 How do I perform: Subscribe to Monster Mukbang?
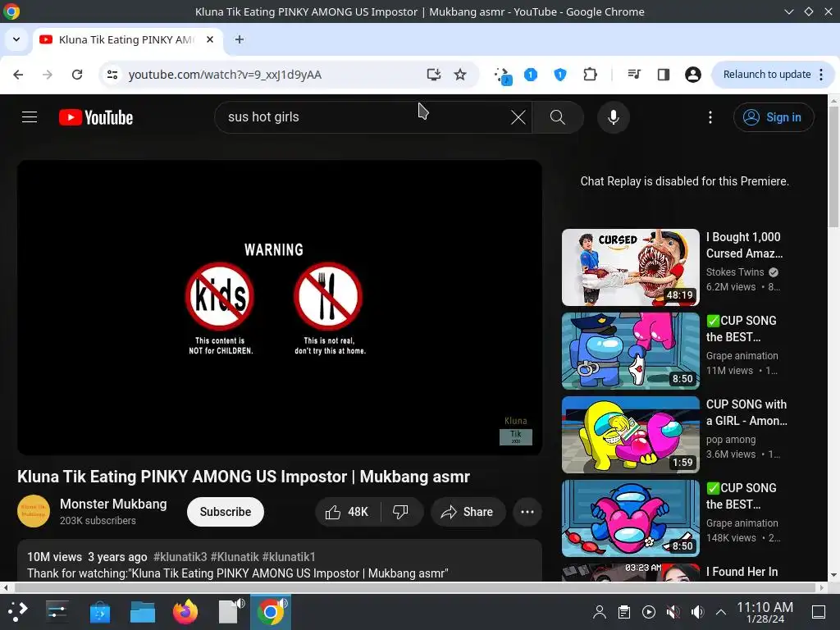226,512
